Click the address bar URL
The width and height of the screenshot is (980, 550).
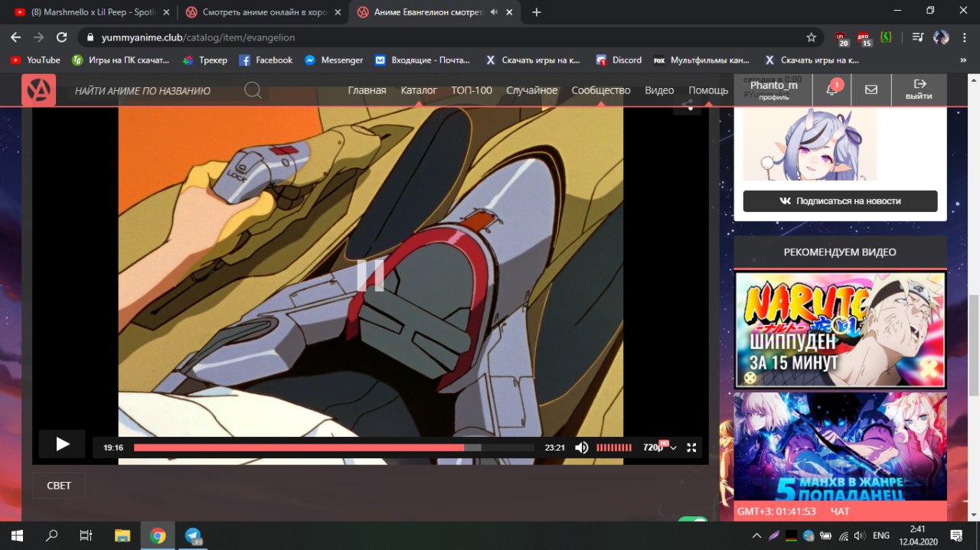pos(198,37)
